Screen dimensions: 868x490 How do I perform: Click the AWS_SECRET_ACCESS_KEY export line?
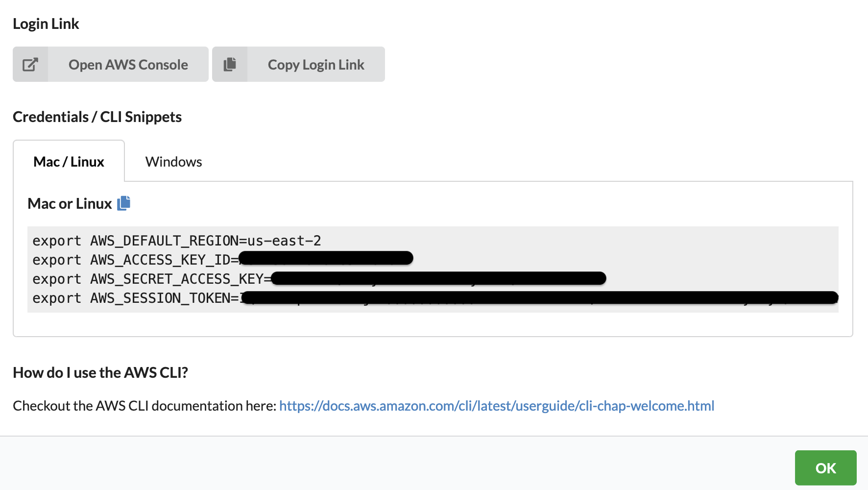click(x=319, y=279)
